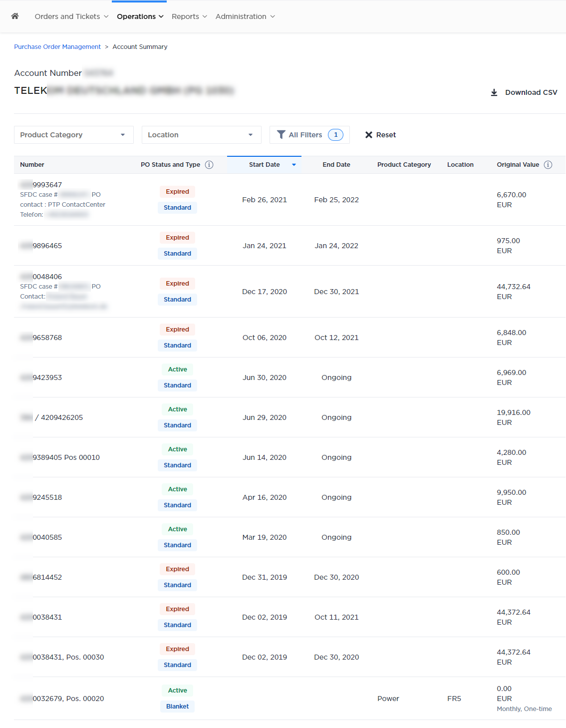
Task: Click the 44,732.64 EUR value
Action: point(514,292)
